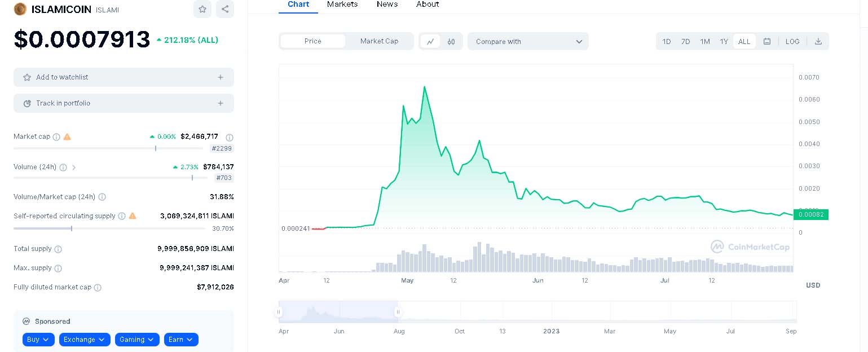The width and height of the screenshot is (868, 352).
Task: Click the 0.000241 starting price label
Action: pyautogui.click(x=296, y=228)
